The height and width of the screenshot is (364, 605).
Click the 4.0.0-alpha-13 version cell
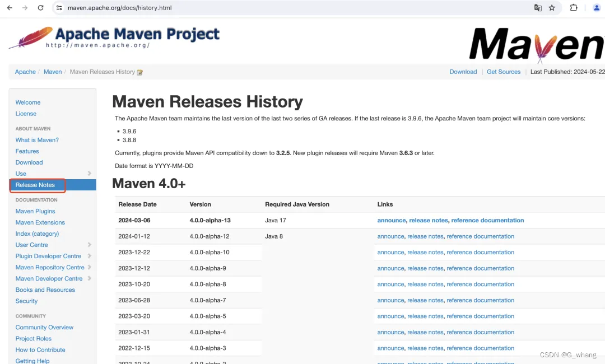click(x=210, y=221)
